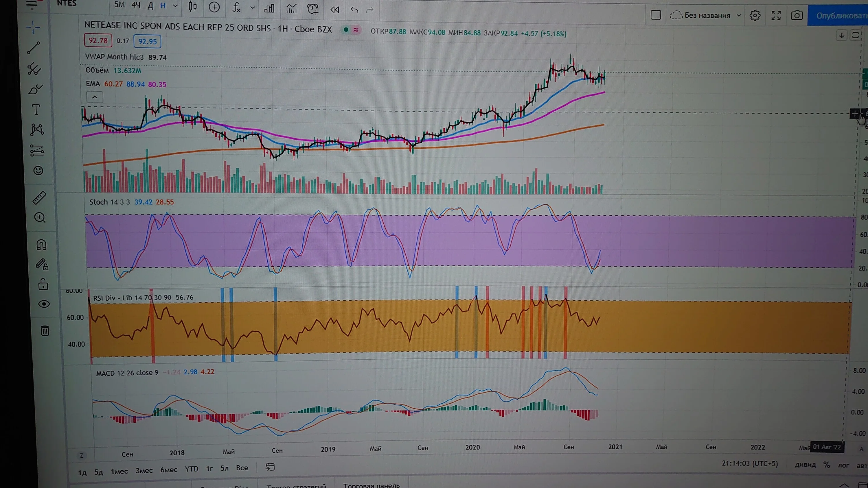Click the "01 Авг '22" time axis label
868x488 pixels.
click(827, 447)
